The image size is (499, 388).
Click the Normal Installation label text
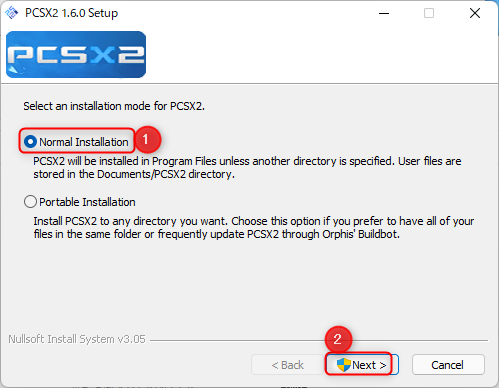point(84,142)
